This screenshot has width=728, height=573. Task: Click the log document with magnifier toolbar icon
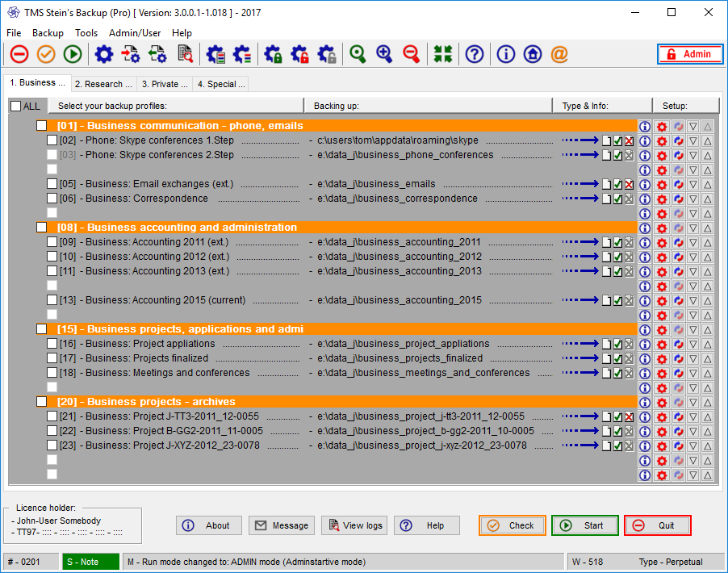point(186,54)
